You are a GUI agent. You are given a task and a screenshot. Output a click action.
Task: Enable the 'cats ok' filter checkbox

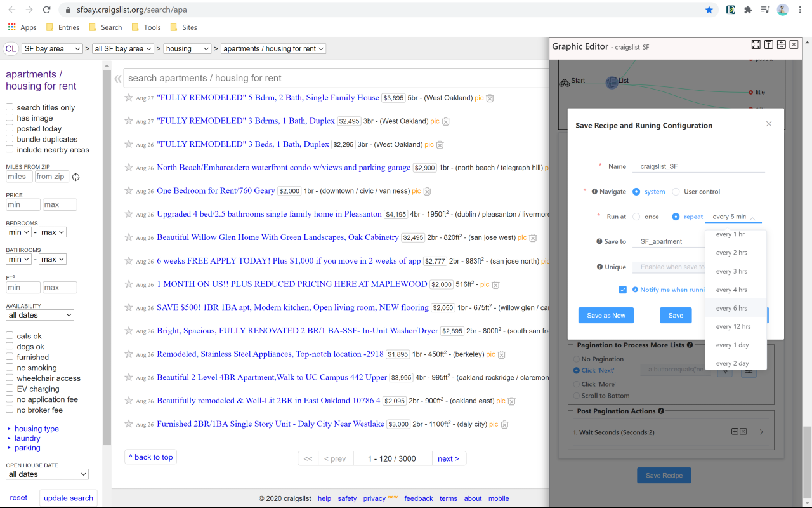click(x=10, y=336)
